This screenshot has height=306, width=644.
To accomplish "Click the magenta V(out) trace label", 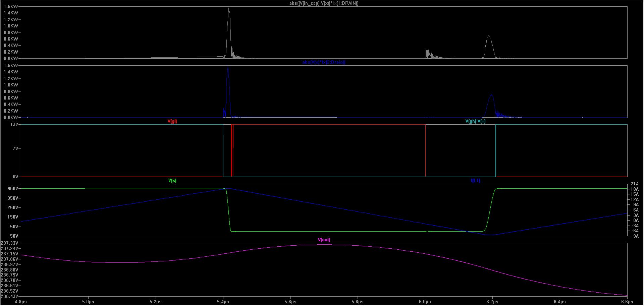I will pyautogui.click(x=324, y=240).
